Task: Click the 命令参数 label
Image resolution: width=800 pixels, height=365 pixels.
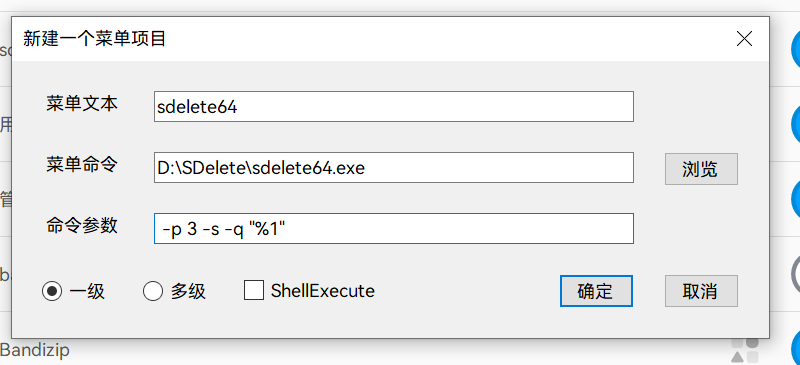Action: point(82,225)
